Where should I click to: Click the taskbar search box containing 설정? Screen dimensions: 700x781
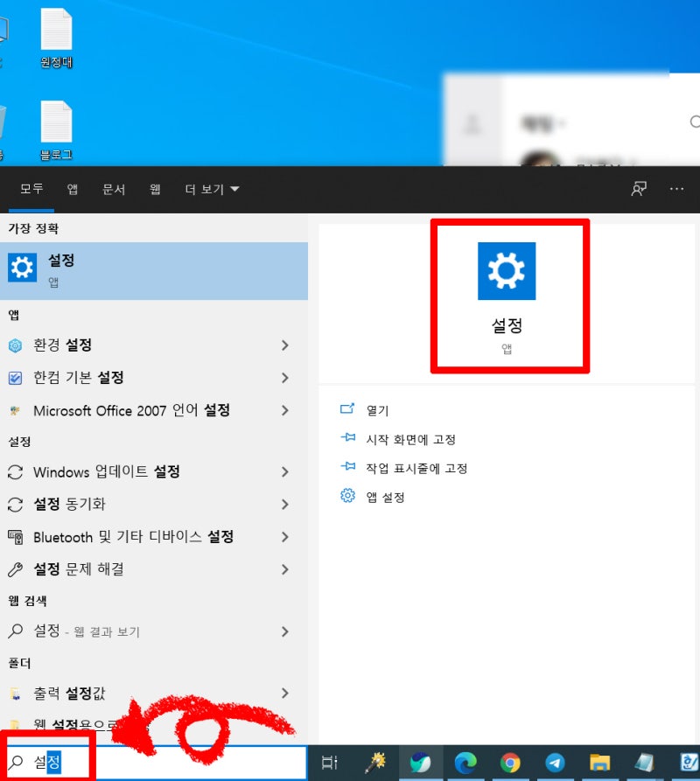coord(153,762)
